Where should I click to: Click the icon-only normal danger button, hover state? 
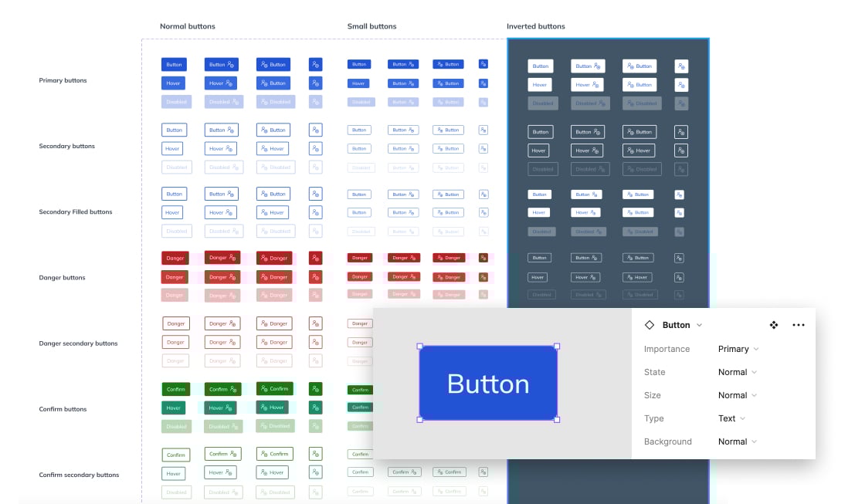click(315, 277)
